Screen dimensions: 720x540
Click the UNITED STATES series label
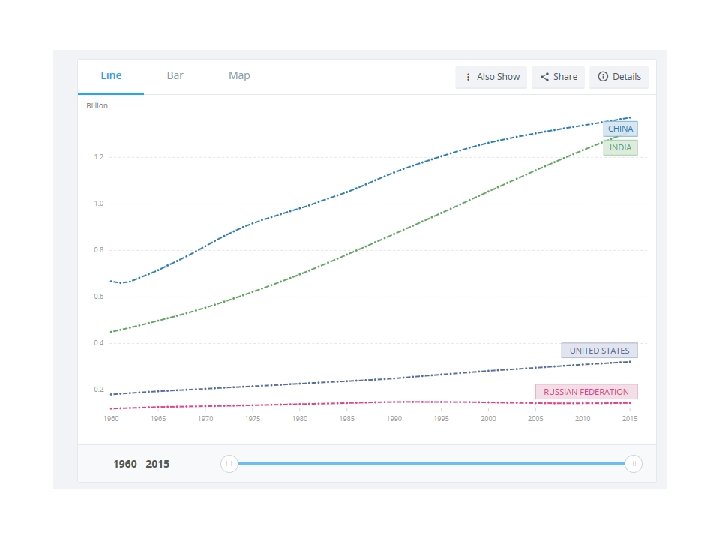pos(599,351)
